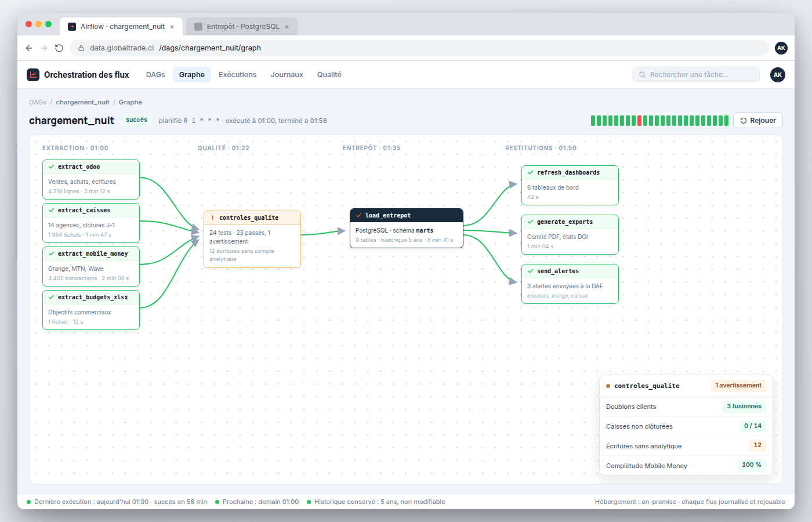Screen dimensions: 812x522
Task: Select the Graphe tab
Action: [191, 75]
